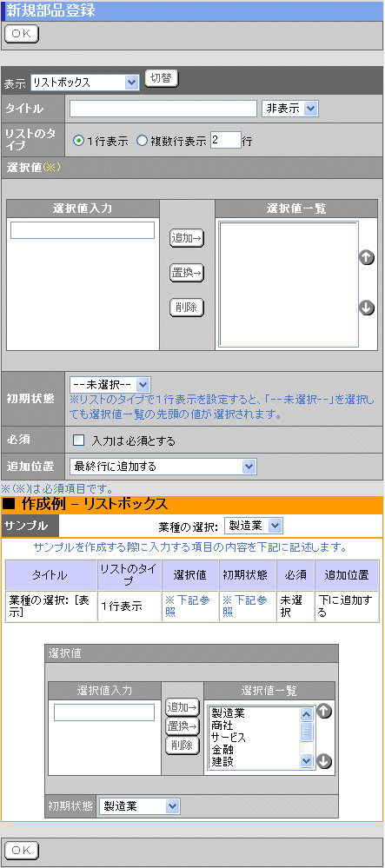Screen dimensions: 385x868
Task: Click the sample list's move-down arrow icon
Action: (x=324, y=762)
